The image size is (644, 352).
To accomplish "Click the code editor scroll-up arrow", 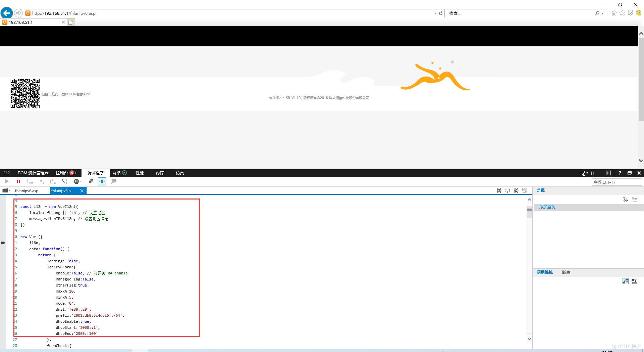I will pyautogui.click(x=529, y=200).
